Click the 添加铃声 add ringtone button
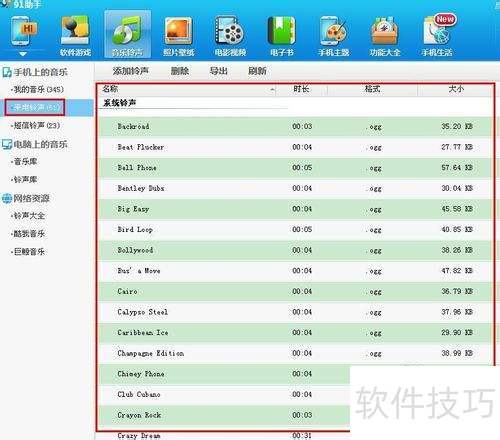Viewport: 500px width, 440px height. (131, 71)
